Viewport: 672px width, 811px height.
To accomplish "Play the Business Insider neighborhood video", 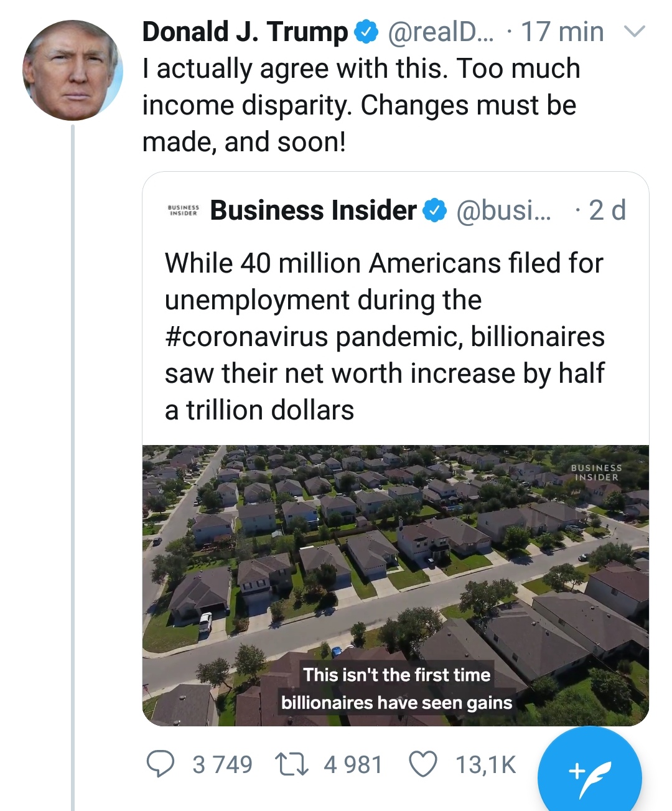I will click(396, 585).
